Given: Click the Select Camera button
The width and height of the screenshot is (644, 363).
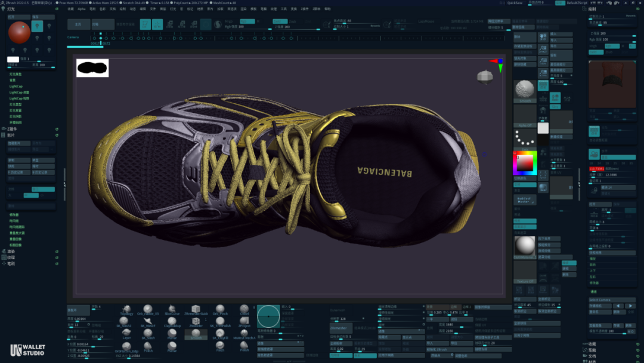Looking at the screenshot, I should 612,300.
